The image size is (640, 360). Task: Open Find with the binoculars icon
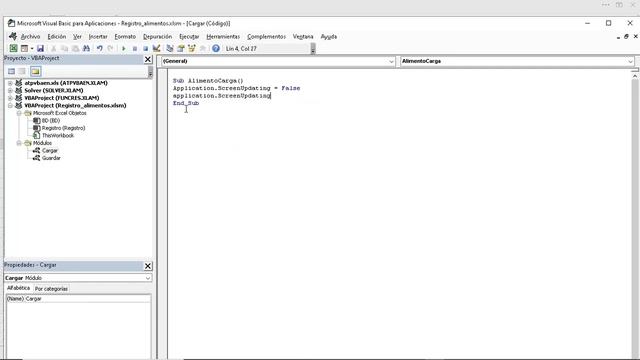[86, 49]
